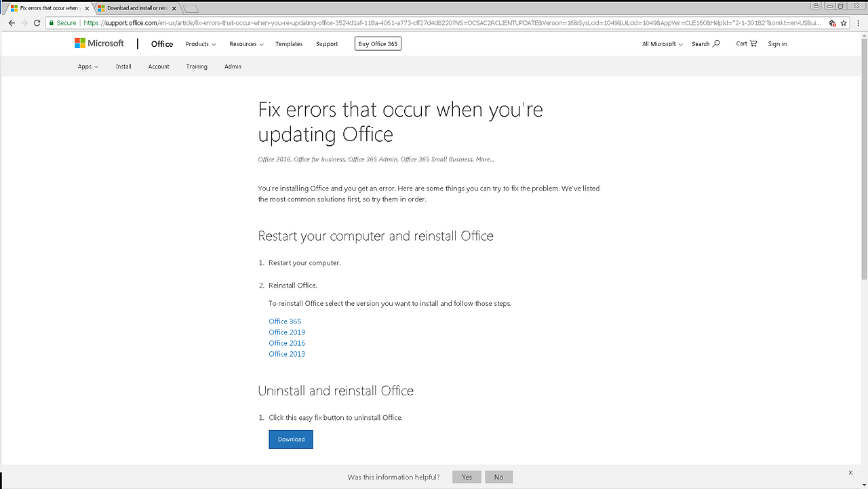868x489 pixels.
Task: Click the Microsoft logo icon
Action: [79, 43]
